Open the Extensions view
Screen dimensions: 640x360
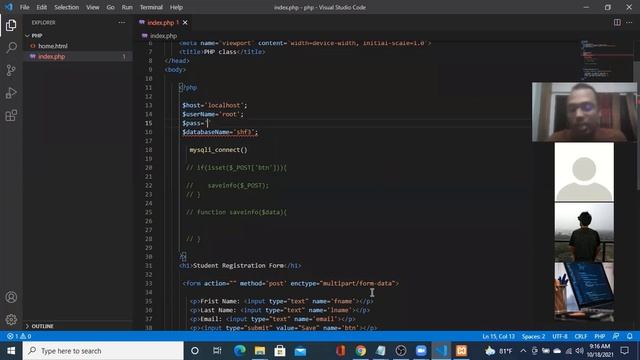[x=11, y=116]
